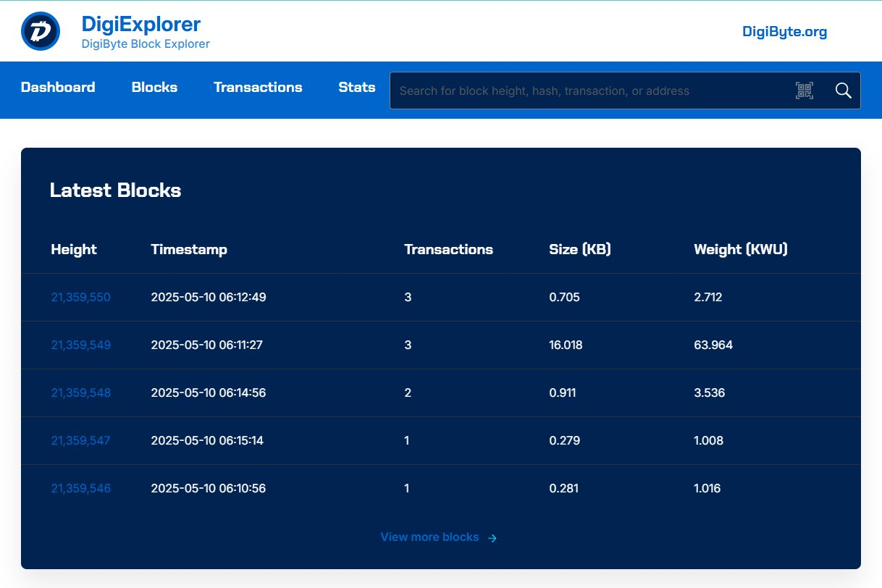Click weight value 63.964
This screenshot has width=882, height=588.
click(713, 345)
